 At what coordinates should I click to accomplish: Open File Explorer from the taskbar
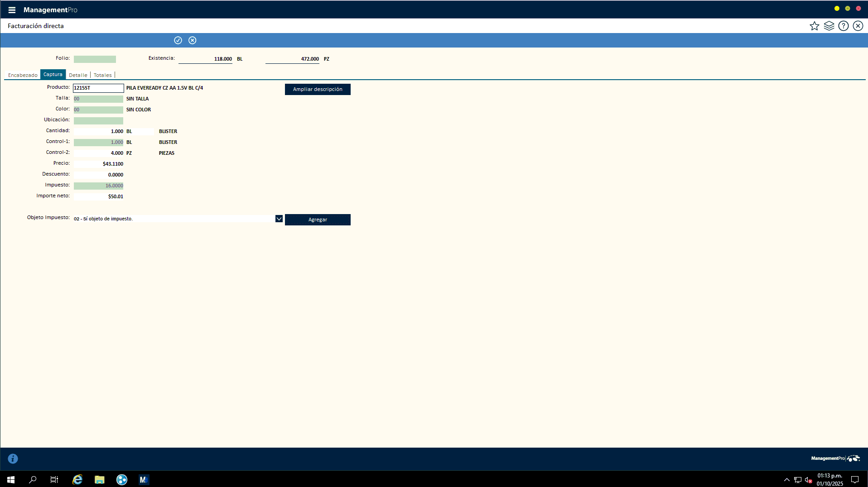[99, 480]
